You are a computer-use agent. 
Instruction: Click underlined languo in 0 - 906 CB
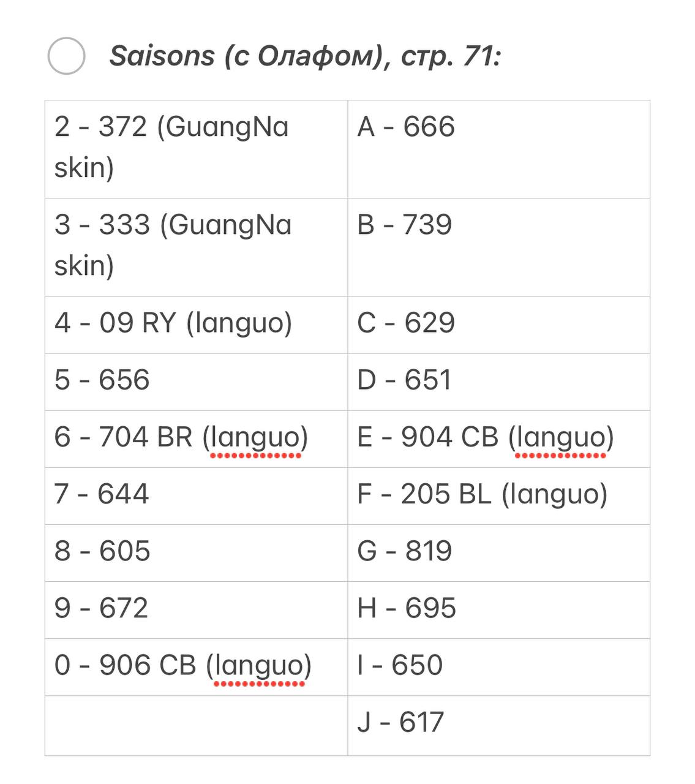[259, 666]
